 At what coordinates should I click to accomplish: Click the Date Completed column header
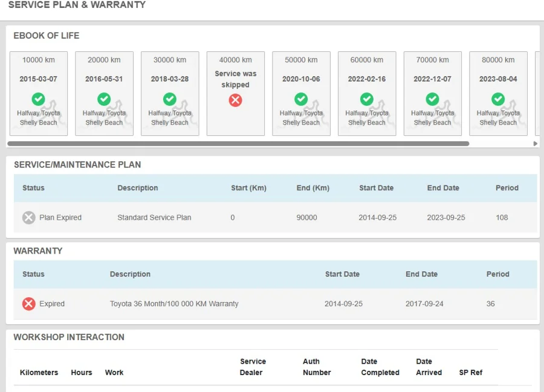tap(380, 367)
